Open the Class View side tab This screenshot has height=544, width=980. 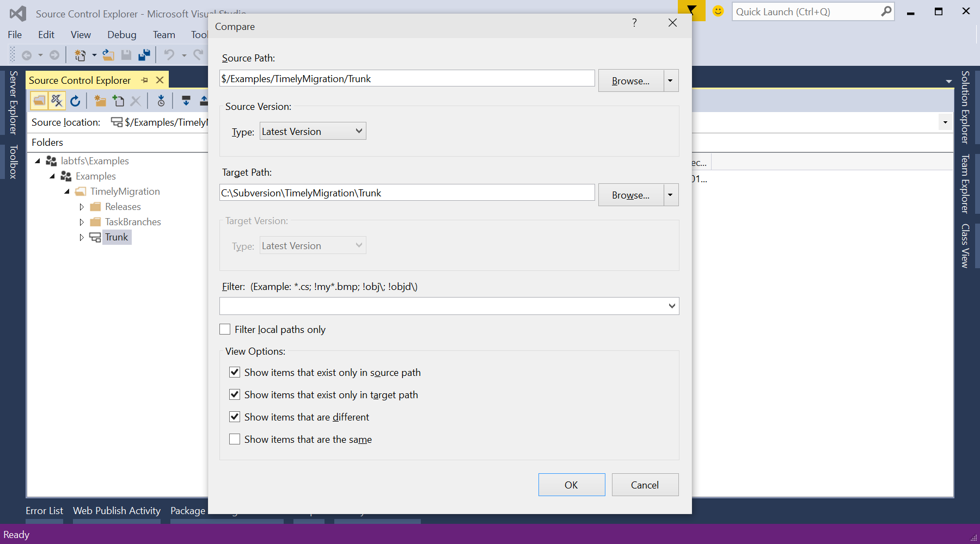pos(965,246)
